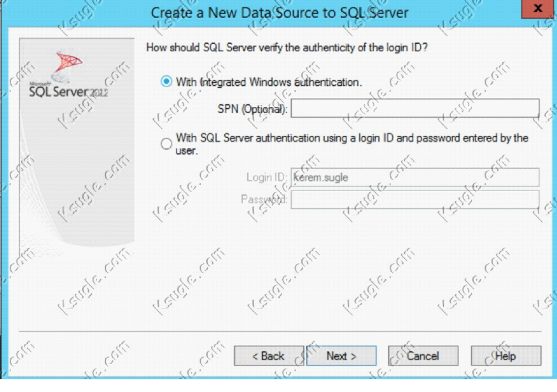Select Integrated Windows authentication radio button
This screenshot has height=392, width=557.
point(166,82)
